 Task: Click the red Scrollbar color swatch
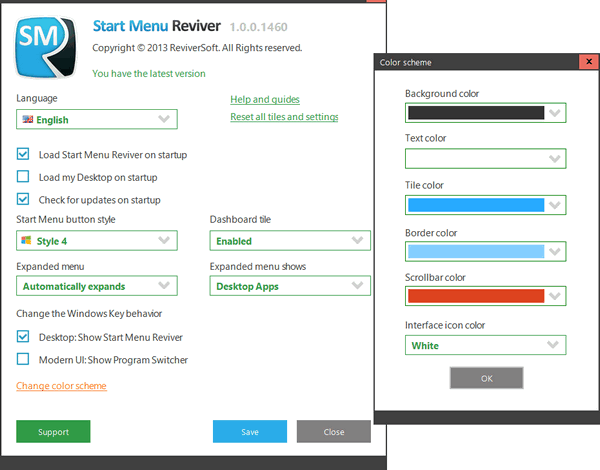(476, 296)
